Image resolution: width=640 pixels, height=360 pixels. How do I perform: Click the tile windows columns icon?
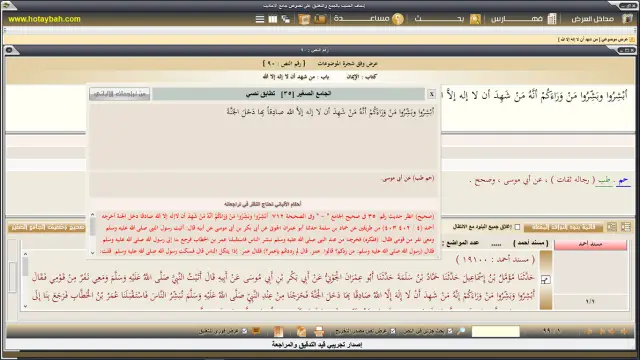[x=273, y=19]
